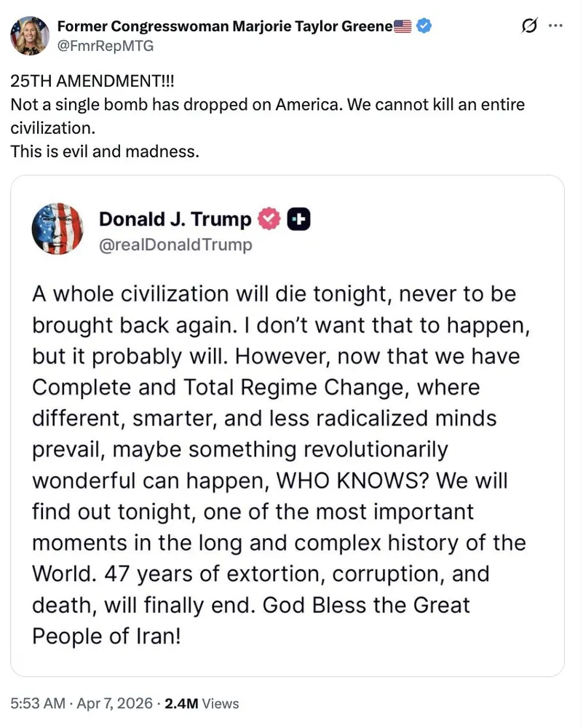This screenshot has height=728, width=583.
Task: Click the blue verified checkmark badge
Action: 424,27
